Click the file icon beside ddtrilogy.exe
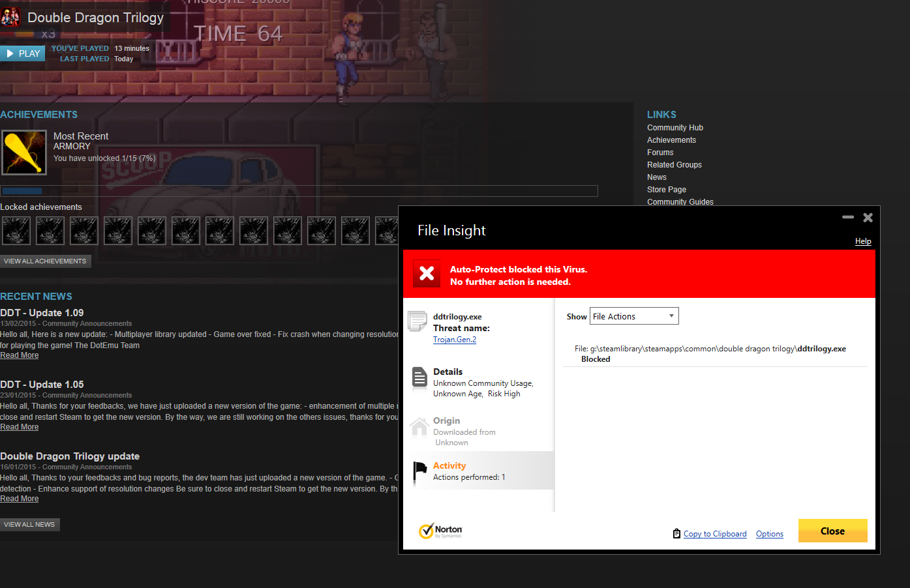This screenshot has width=910, height=588. point(417,321)
